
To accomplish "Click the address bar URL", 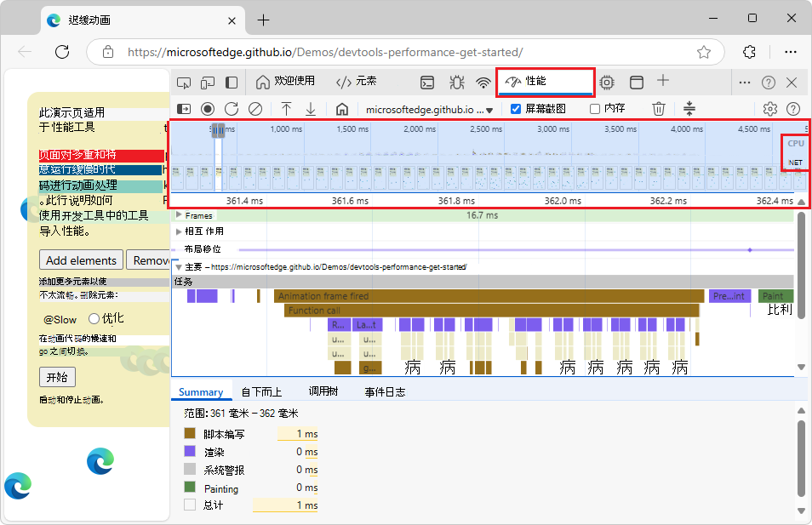I will (325, 52).
